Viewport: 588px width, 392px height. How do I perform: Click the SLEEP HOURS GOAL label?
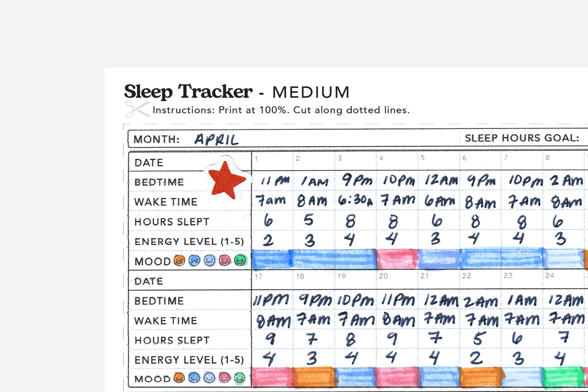[522, 138]
